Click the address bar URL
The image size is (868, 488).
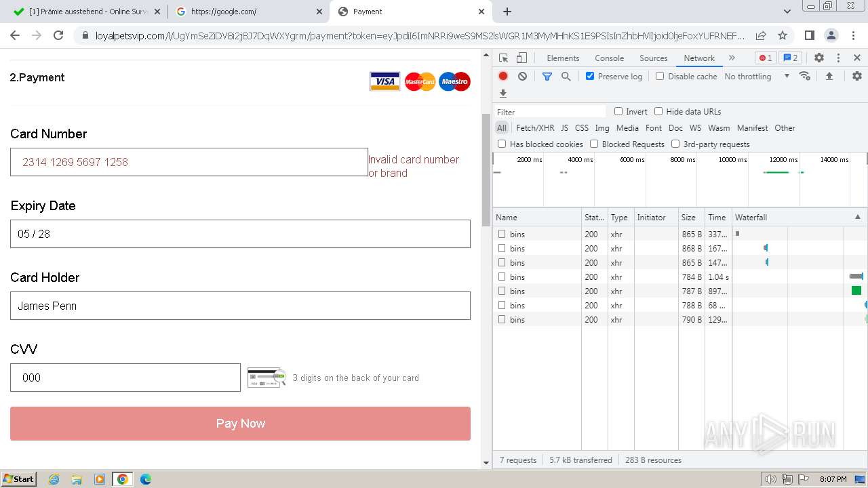tap(419, 35)
